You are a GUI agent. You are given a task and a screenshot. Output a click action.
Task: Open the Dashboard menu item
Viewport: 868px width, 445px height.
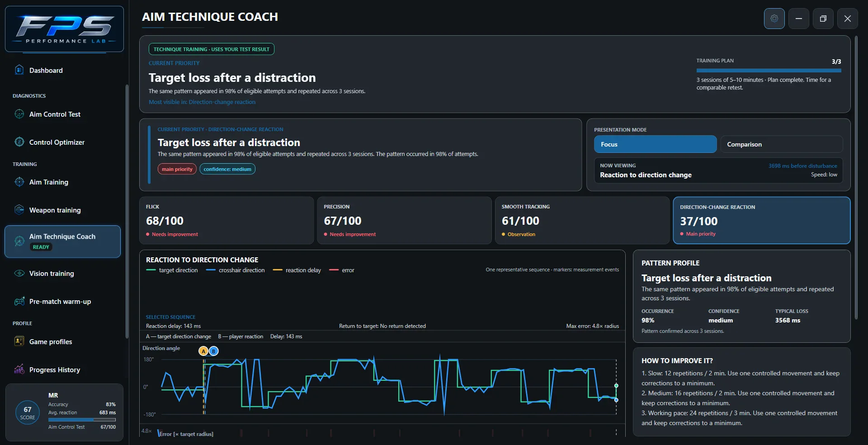coord(62,70)
